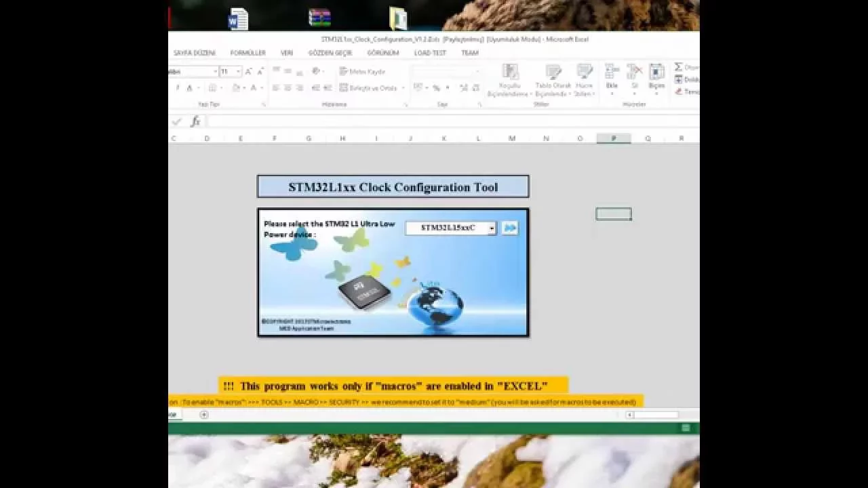The height and width of the screenshot is (488, 868).
Task: Click the Temizle clear icon
Action: coord(679,91)
